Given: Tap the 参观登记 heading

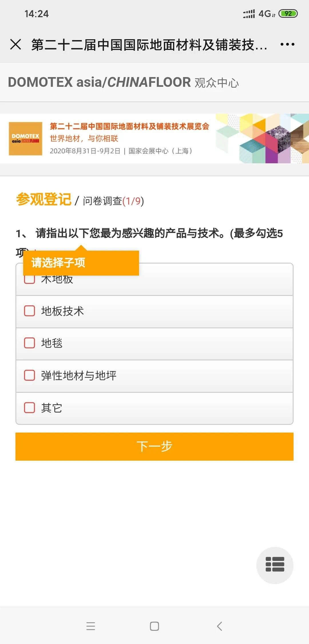Looking at the screenshot, I should (44, 200).
